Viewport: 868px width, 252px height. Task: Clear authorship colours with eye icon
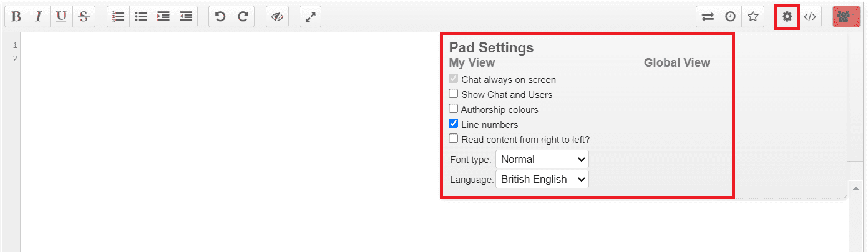277,17
